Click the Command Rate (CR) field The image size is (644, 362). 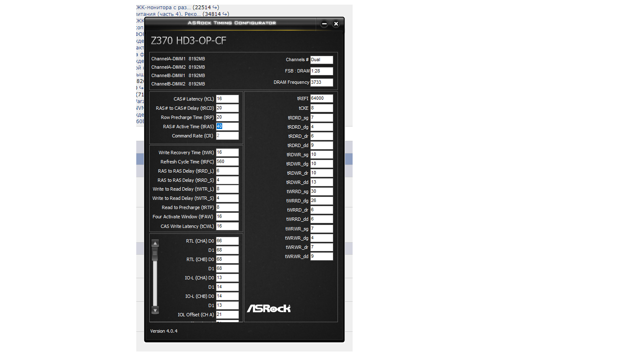(227, 136)
